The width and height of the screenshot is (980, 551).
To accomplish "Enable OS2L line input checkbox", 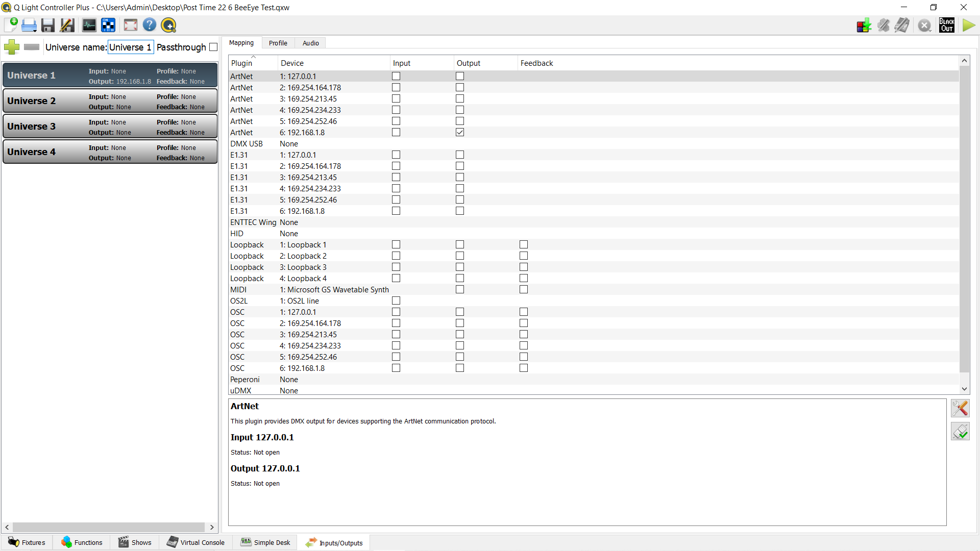I will (396, 300).
